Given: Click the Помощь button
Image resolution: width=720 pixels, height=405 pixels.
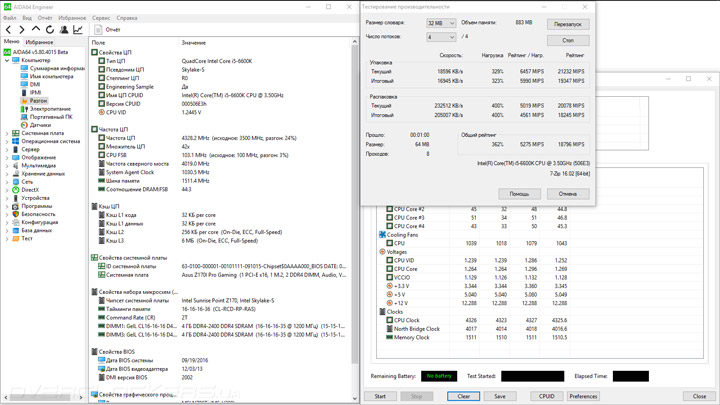Looking at the screenshot, I should click(519, 194).
